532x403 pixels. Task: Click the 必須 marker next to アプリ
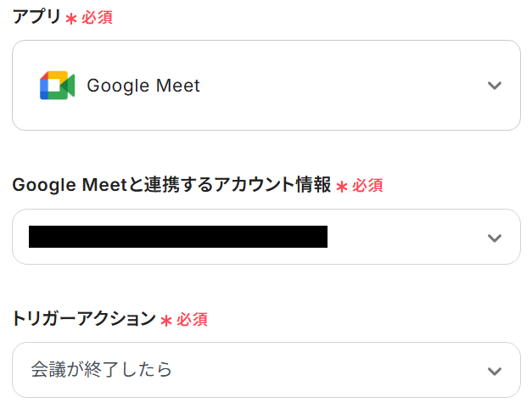click(x=97, y=18)
